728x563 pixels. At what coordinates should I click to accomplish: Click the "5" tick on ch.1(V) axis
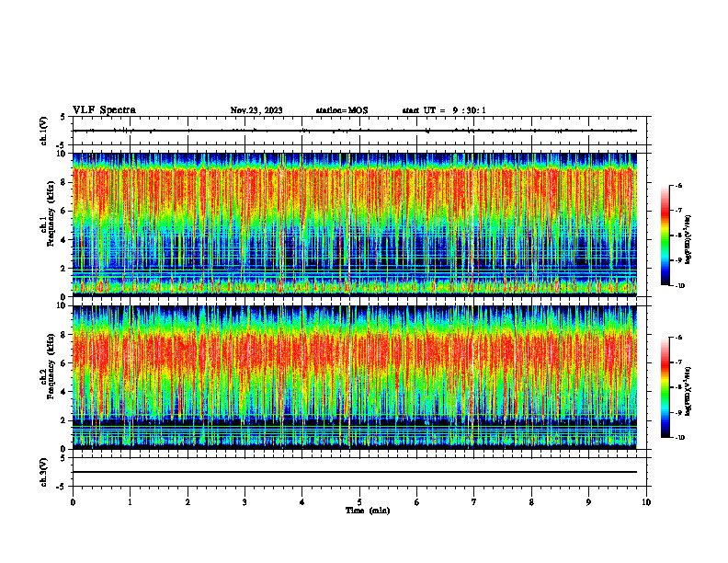pyautogui.click(x=63, y=117)
